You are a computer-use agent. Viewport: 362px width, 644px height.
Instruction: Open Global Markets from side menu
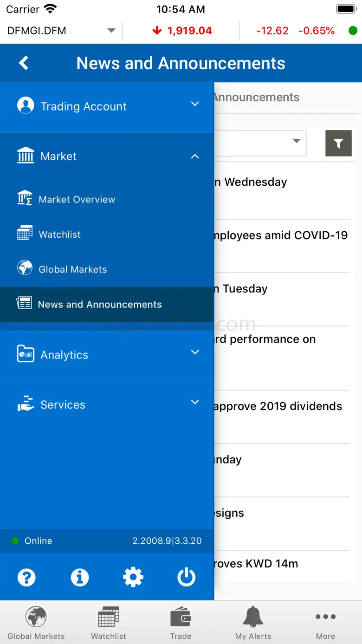(x=73, y=269)
